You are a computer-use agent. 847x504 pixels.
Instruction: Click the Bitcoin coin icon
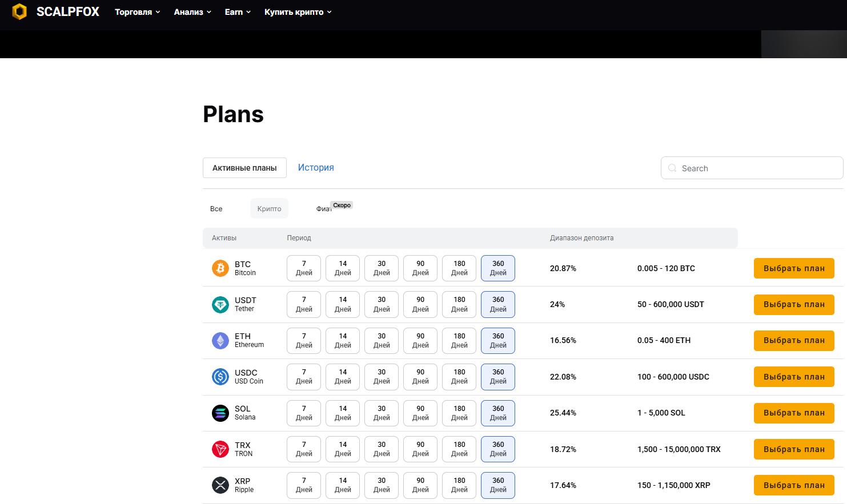pos(220,268)
